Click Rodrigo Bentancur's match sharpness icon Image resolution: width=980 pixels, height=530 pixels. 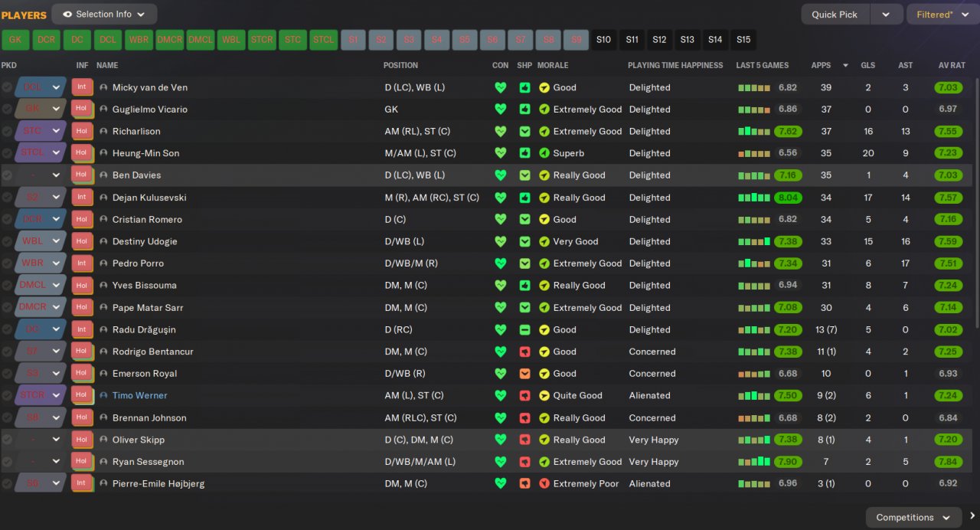click(524, 352)
